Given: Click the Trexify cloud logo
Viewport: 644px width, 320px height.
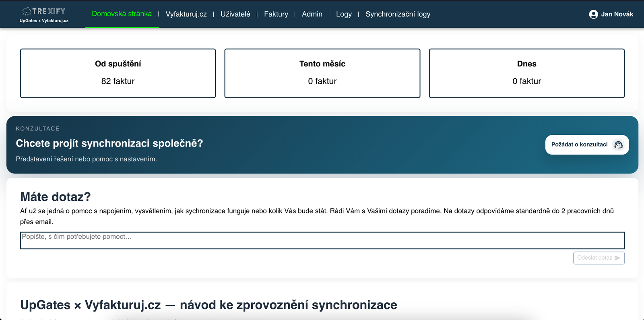Looking at the screenshot, I should [44, 11].
